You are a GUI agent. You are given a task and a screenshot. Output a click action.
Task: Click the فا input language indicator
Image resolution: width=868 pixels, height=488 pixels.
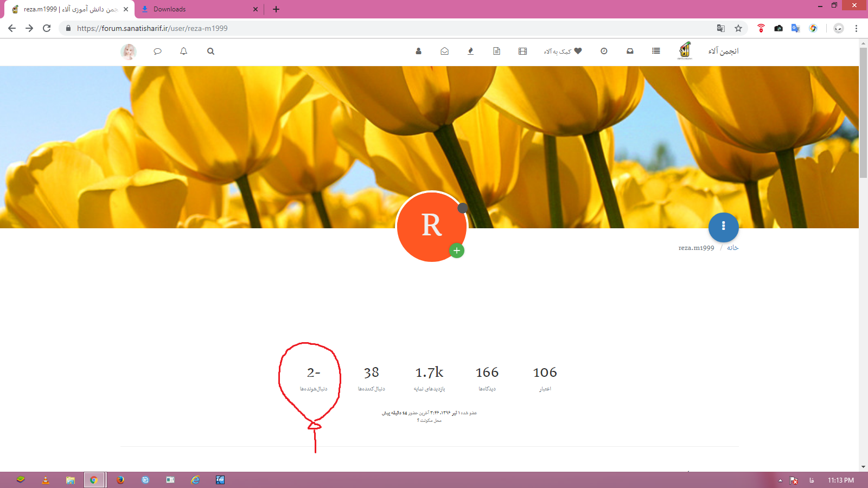point(812,480)
